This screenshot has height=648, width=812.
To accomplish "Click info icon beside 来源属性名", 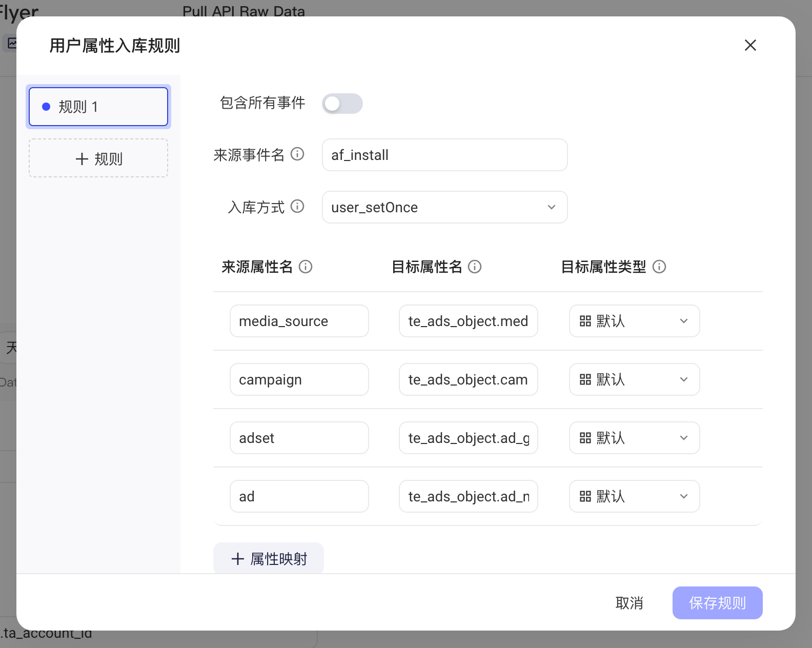I will (x=306, y=267).
